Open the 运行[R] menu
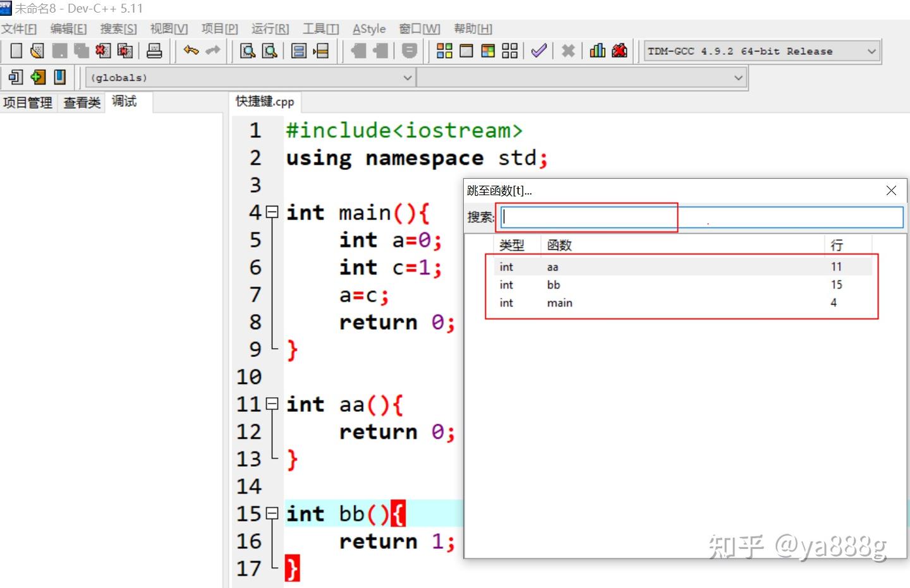910x588 pixels. [x=270, y=28]
